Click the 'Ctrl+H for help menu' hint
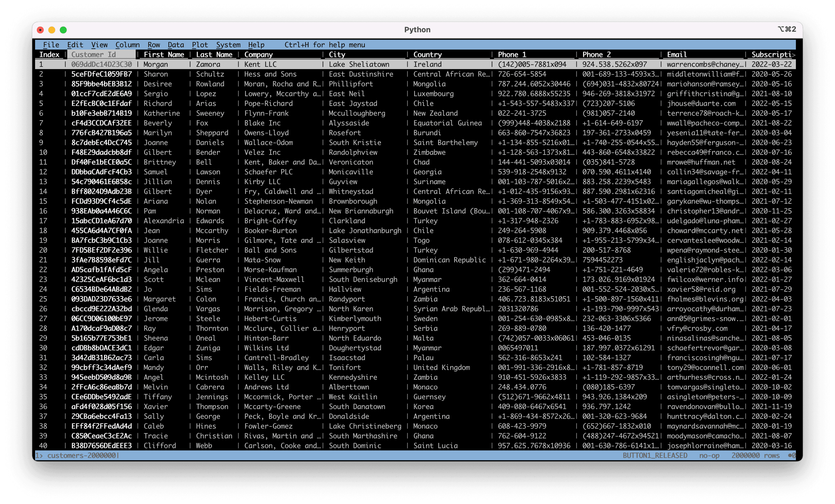Screen dimensions: 835x504 pos(325,45)
